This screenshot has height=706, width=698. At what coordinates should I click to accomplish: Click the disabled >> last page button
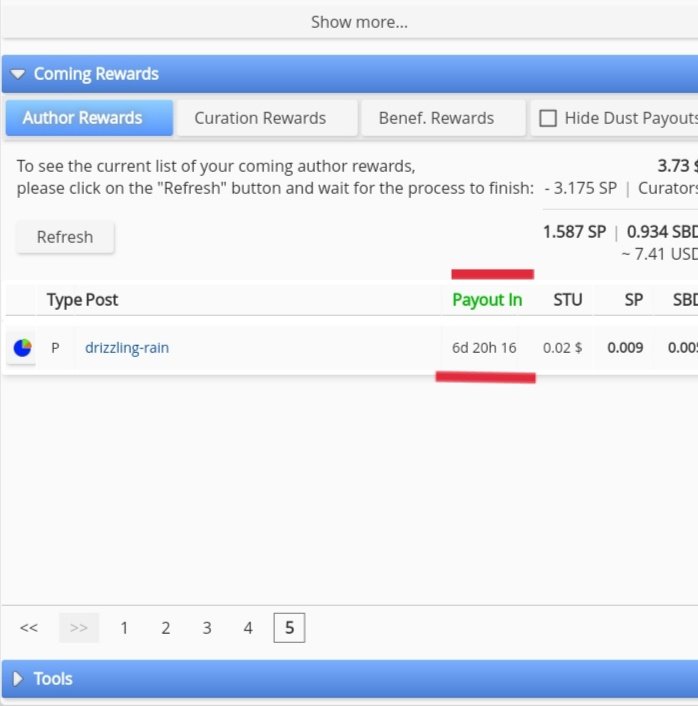79,628
